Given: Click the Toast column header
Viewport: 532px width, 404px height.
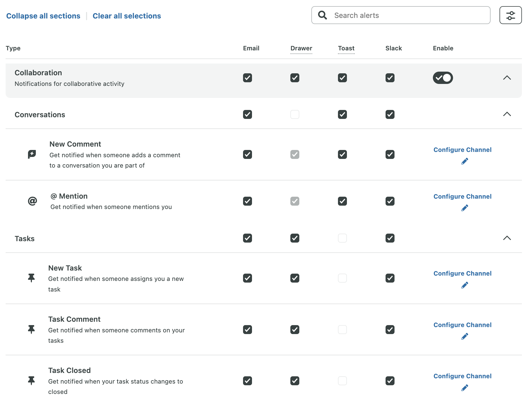Looking at the screenshot, I should coord(346,48).
